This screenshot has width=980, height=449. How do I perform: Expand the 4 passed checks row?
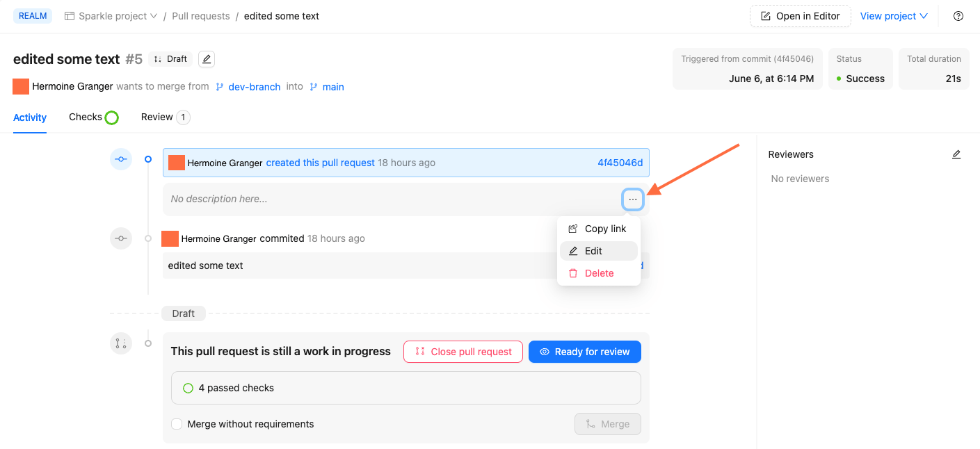point(405,388)
